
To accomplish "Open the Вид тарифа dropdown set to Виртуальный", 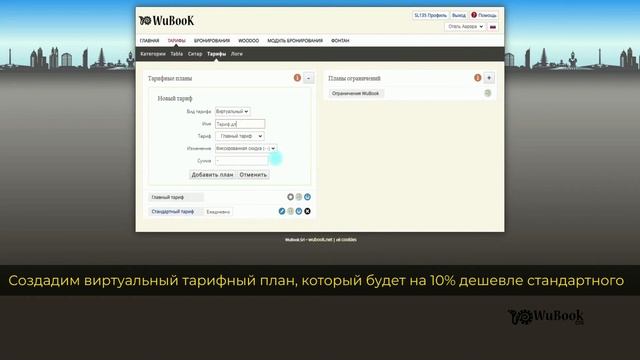I will pos(232,111).
